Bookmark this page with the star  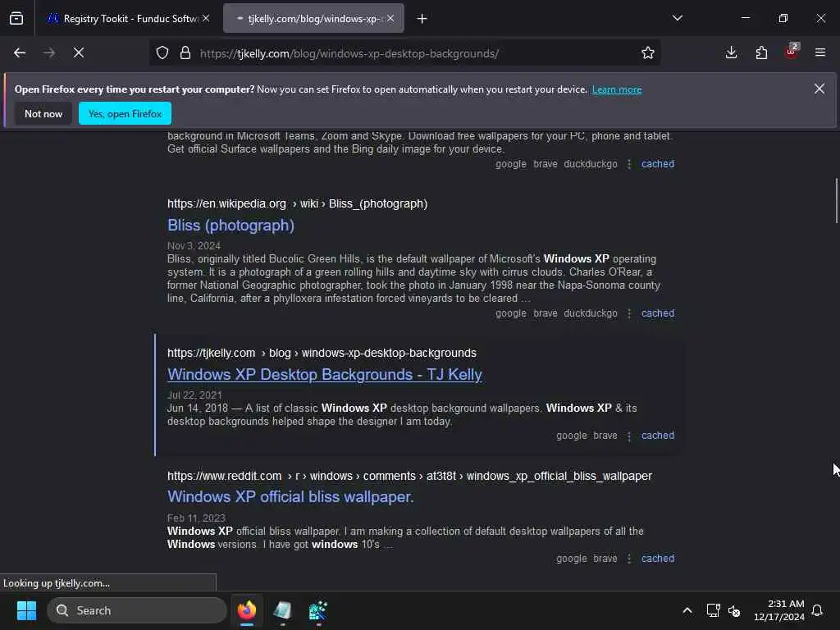648,53
